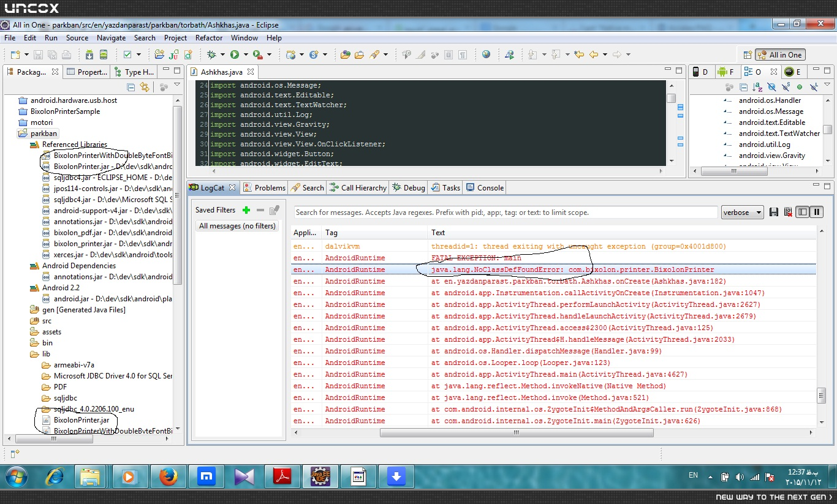Open the Android SDK Manager toolbar icon
Image resolution: width=837 pixels, height=504 pixels.
click(x=89, y=55)
